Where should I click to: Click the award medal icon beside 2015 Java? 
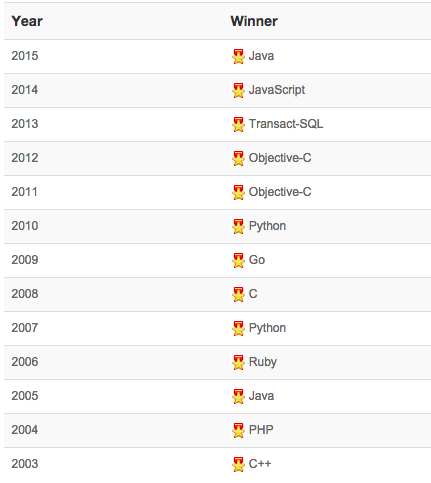coord(238,56)
